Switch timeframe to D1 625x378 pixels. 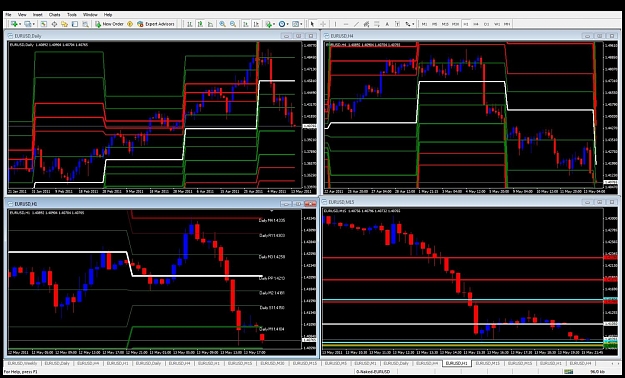click(x=486, y=24)
